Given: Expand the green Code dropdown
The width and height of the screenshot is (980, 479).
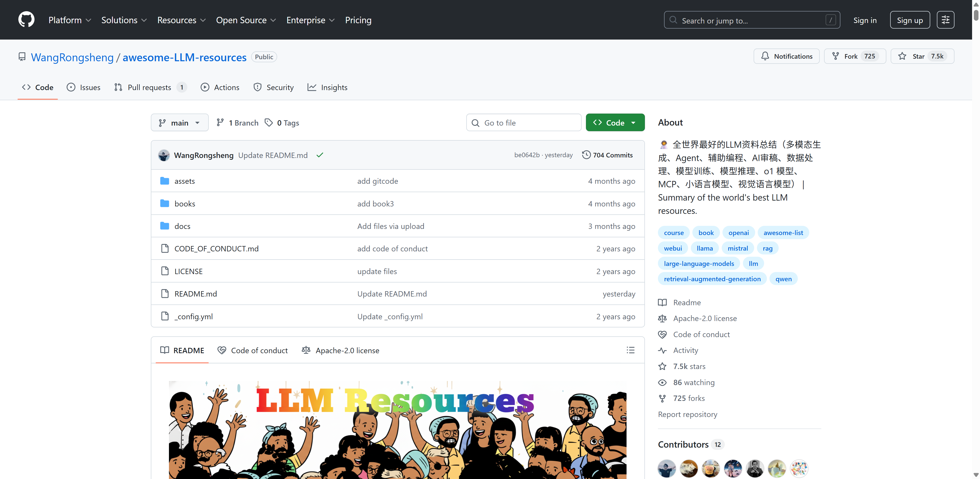Looking at the screenshot, I should click(615, 122).
